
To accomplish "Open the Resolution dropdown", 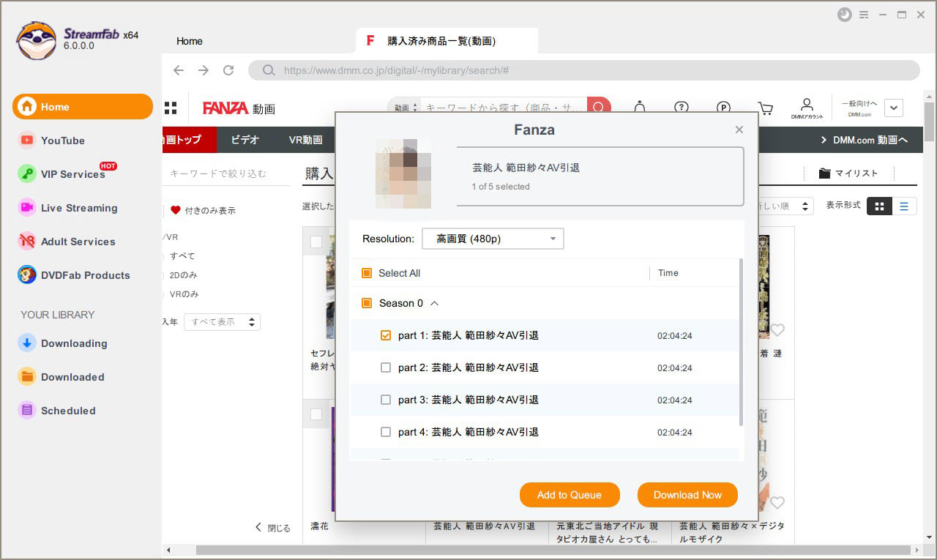I will pyautogui.click(x=493, y=239).
